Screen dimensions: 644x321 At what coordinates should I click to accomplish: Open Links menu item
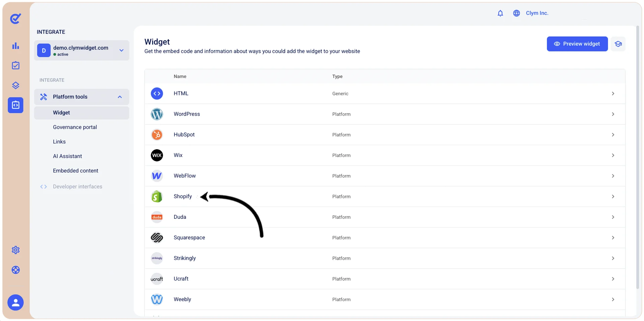click(59, 142)
